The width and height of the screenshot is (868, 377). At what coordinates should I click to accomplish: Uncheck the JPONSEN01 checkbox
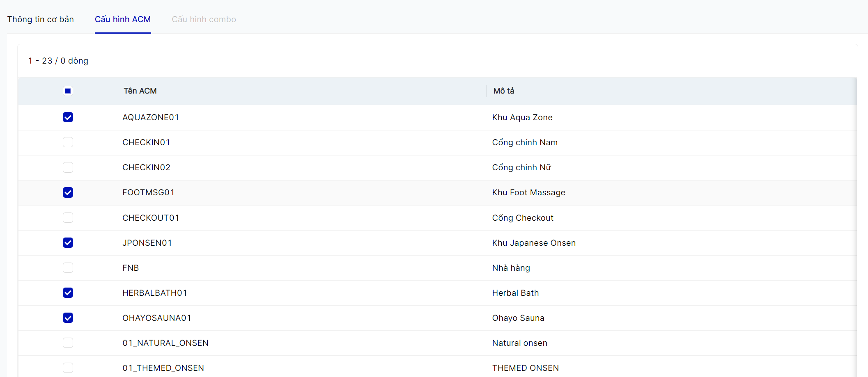pyautogui.click(x=68, y=243)
